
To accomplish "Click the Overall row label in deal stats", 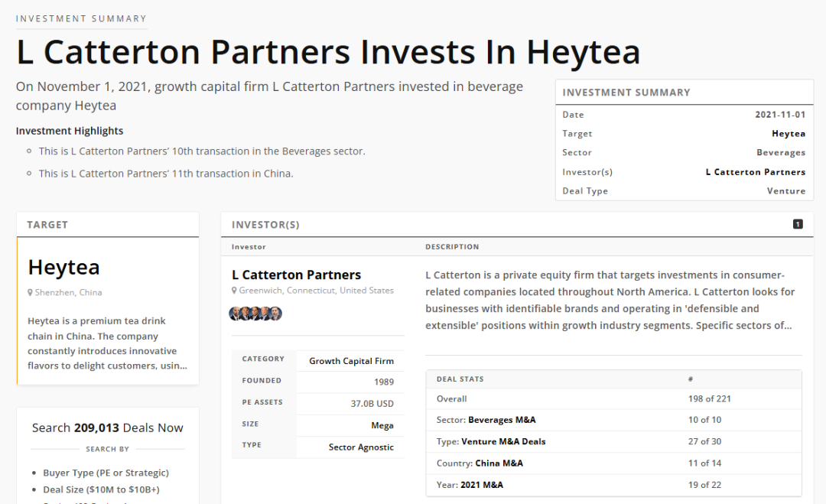I will (x=451, y=398).
